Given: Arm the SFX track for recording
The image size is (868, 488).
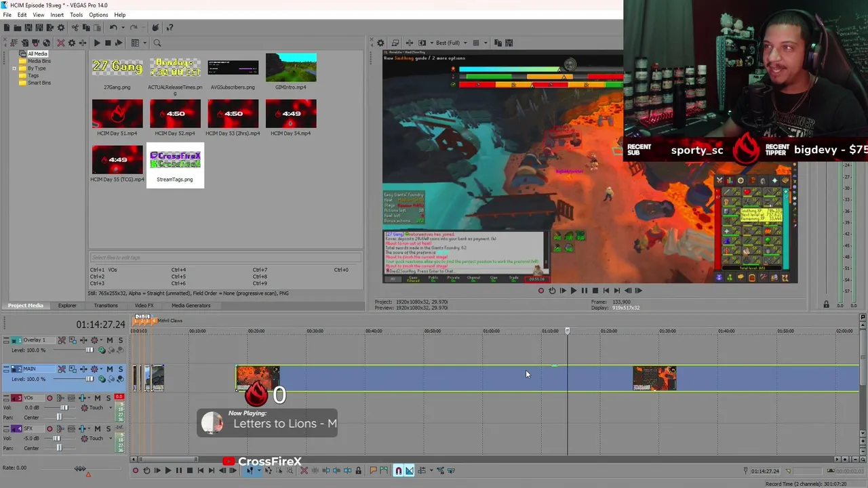Looking at the screenshot, I should 50,428.
